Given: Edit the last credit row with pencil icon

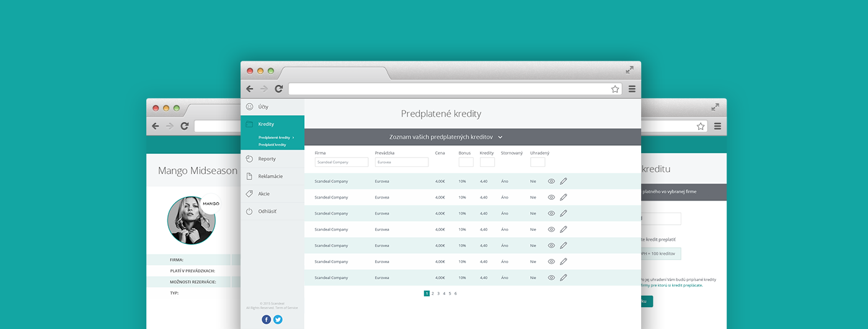Looking at the screenshot, I should click(564, 277).
